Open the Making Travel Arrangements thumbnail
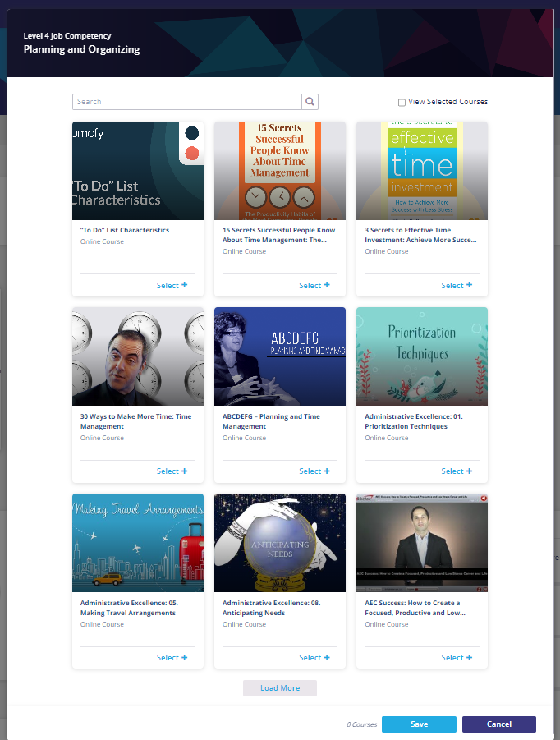This screenshot has width=560, height=740. pyautogui.click(x=138, y=543)
